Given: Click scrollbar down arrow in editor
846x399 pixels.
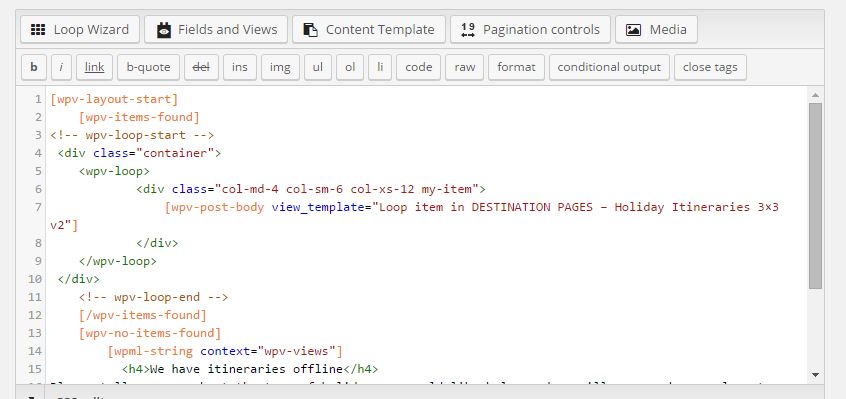Looking at the screenshot, I should [x=815, y=374].
